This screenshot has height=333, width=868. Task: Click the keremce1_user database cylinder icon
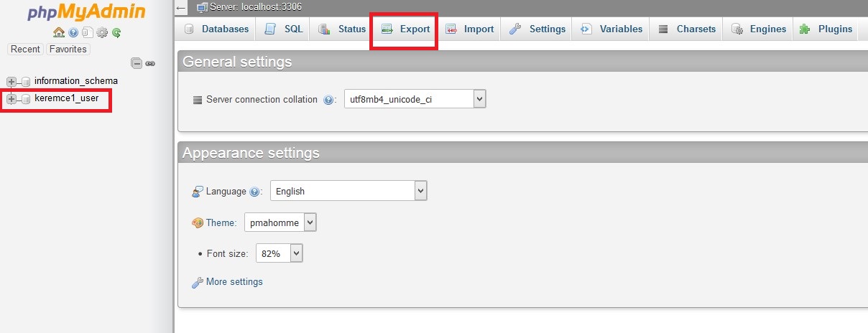(x=26, y=99)
